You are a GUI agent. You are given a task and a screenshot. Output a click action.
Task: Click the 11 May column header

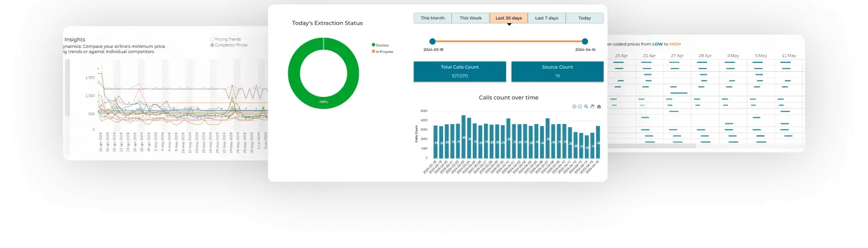(x=788, y=55)
